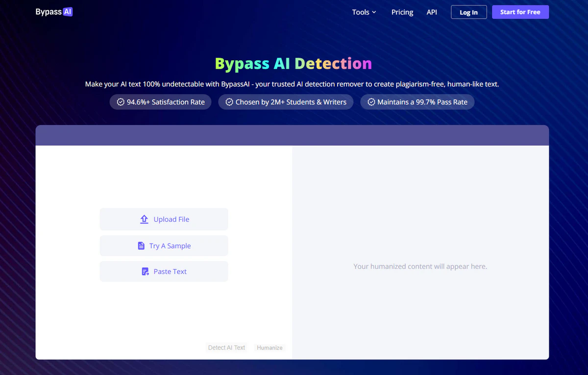
Task: Click the upload arrow icon
Action: [144, 220]
